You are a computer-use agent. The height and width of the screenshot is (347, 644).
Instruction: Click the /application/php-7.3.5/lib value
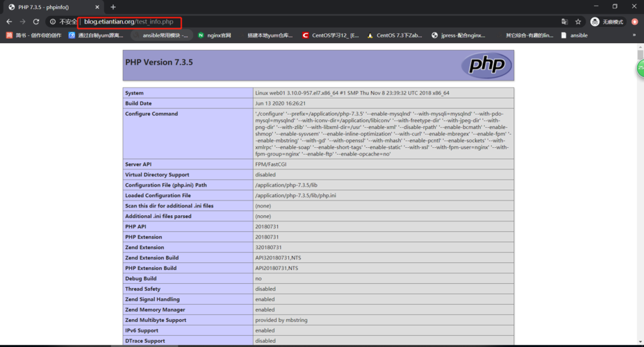point(286,185)
